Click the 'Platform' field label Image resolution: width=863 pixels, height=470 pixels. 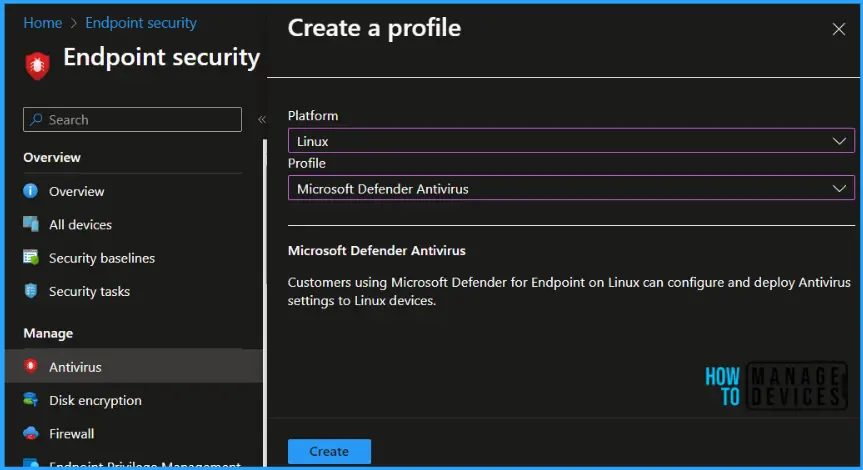313,116
